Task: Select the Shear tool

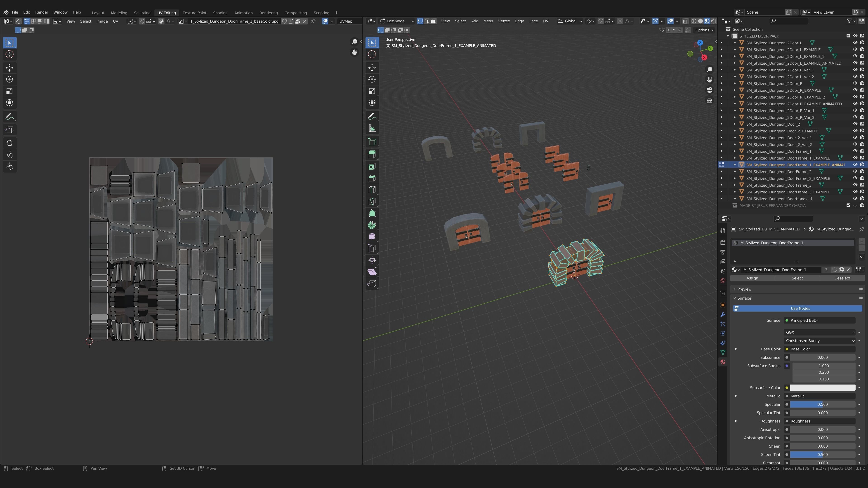Action: point(372,272)
